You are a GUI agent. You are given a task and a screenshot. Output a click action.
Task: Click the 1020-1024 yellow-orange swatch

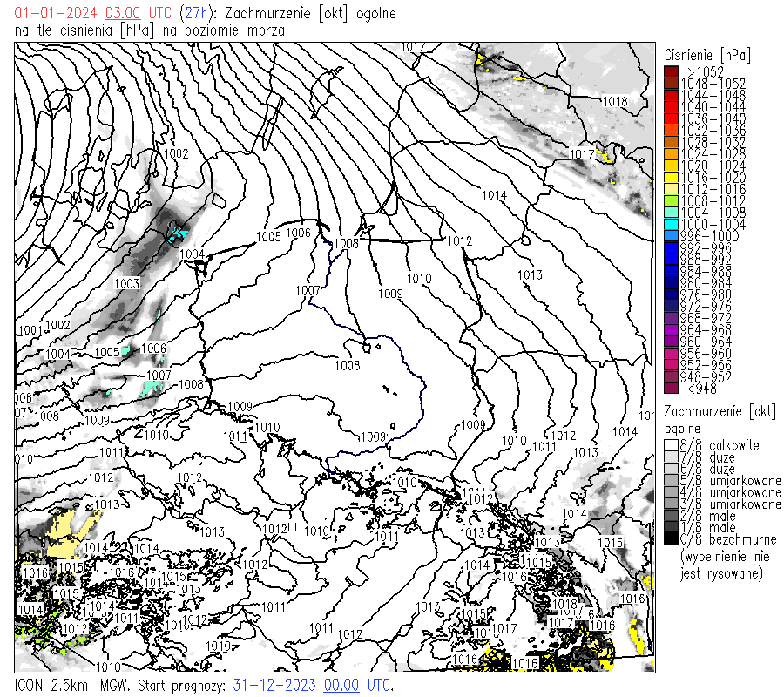[671, 166]
